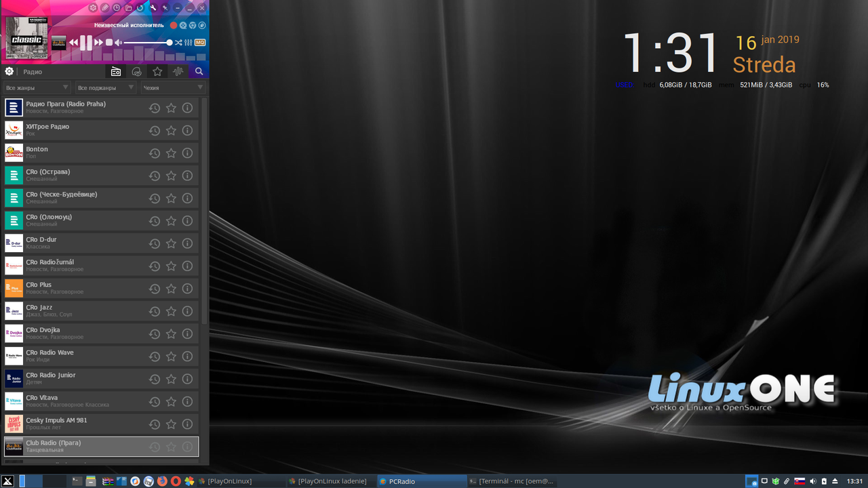The width and height of the screenshot is (868, 488).
Task: Click the refresh icon in PCRadio header
Action: [x=140, y=8]
